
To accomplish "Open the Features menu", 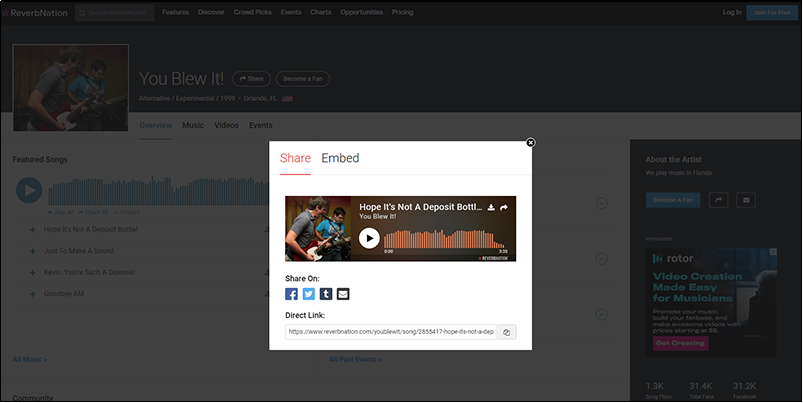I will tap(176, 12).
